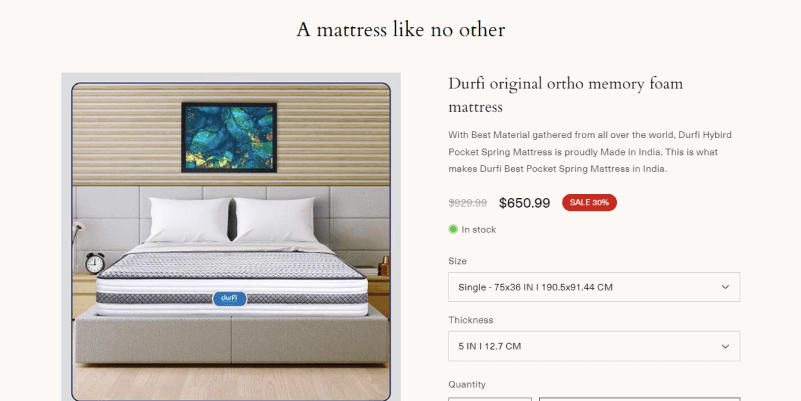
Task: Click the alarm clock in product photo
Action: (95, 263)
